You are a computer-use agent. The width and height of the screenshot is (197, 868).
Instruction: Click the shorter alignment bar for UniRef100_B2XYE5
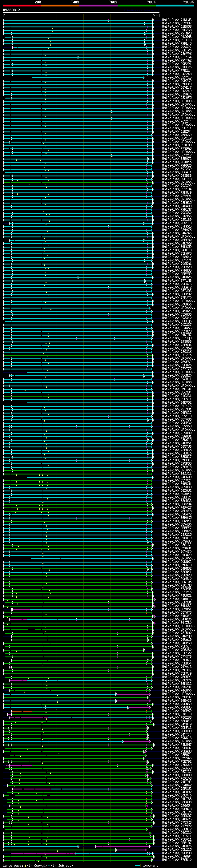88,78
